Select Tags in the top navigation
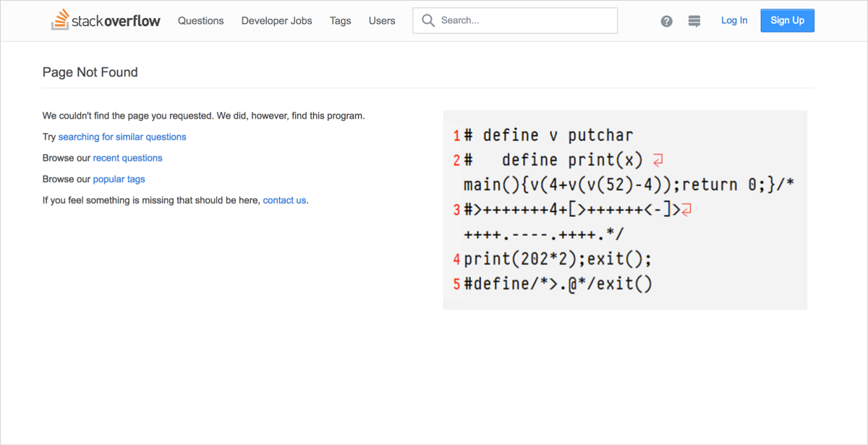Image resolution: width=868 pixels, height=445 pixels. [340, 20]
